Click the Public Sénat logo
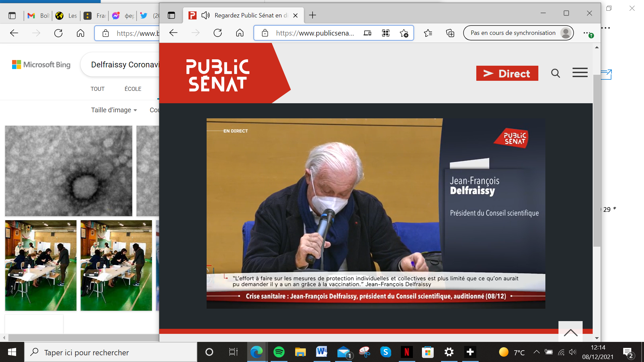644x362 pixels. pos(218,75)
